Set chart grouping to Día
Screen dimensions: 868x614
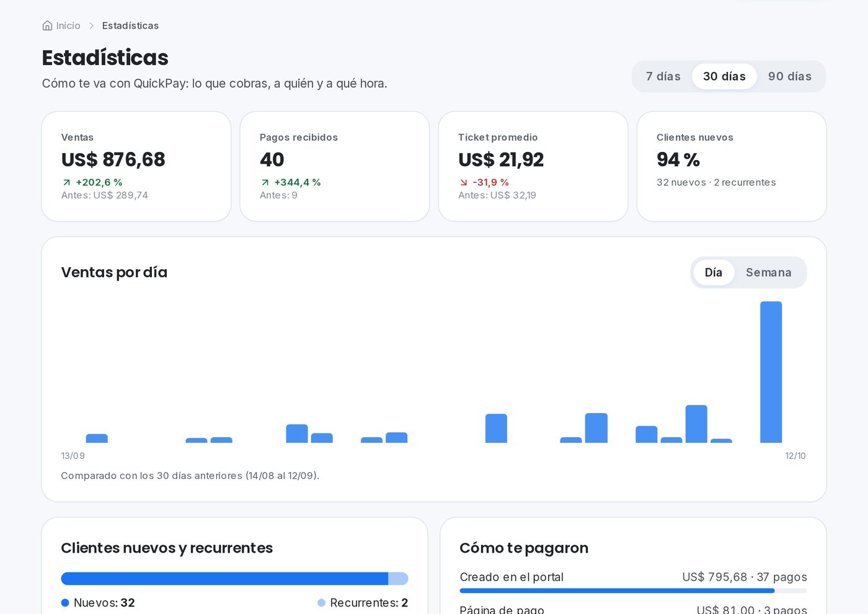[x=714, y=272]
